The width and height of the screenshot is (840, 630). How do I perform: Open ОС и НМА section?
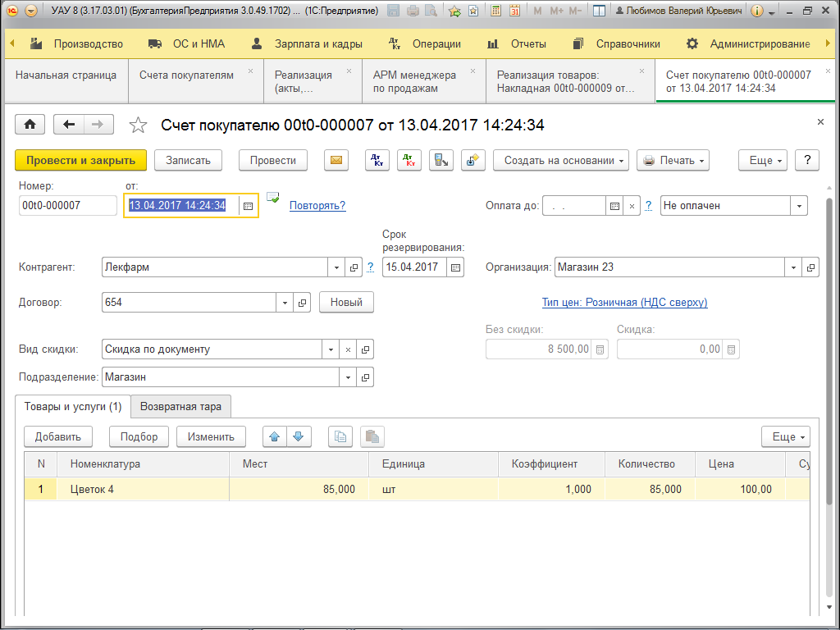[x=186, y=44]
